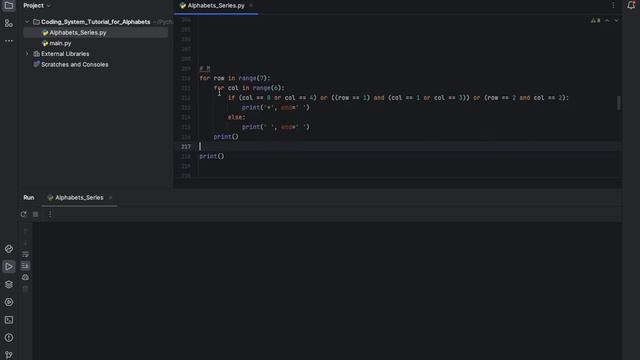Show more tool windows ellipsis
The height and width of the screenshot is (360, 640).
[9, 41]
